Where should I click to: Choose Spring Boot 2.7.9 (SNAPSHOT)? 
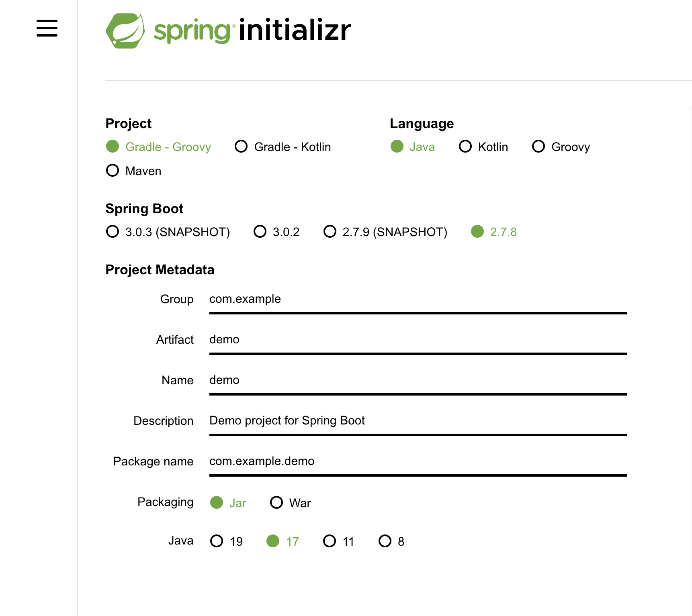click(x=385, y=232)
